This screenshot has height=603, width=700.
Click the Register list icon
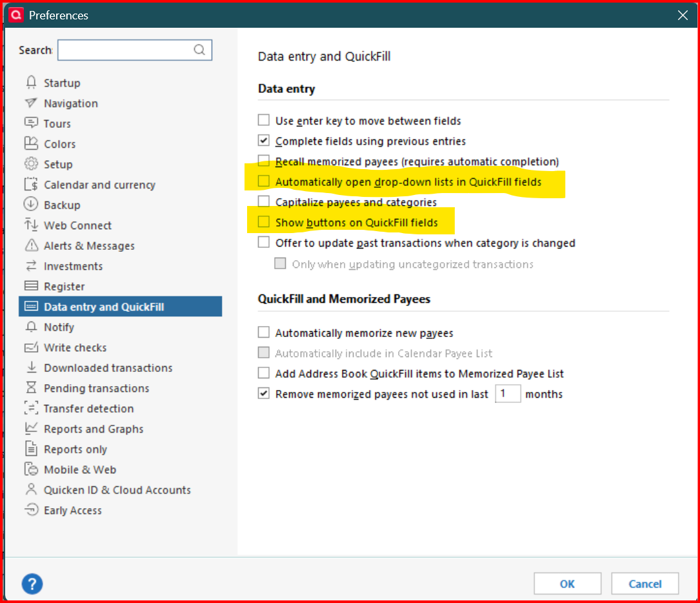click(31, 286)
